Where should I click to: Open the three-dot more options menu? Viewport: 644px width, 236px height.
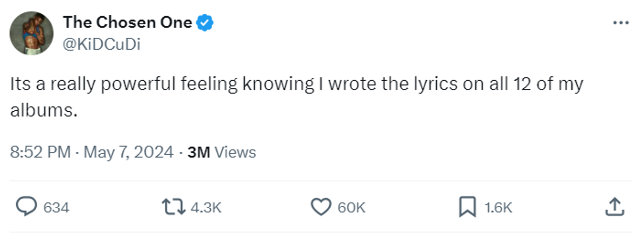coord(621,23)
